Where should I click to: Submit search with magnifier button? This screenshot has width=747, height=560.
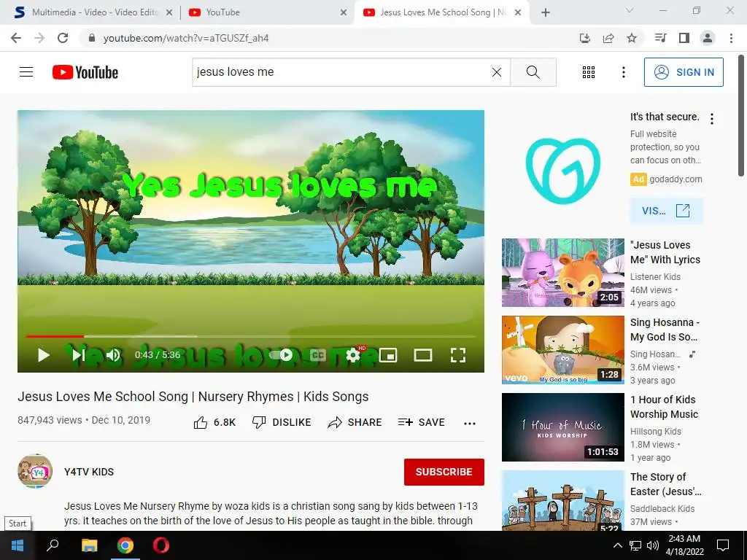coord(533,72)
